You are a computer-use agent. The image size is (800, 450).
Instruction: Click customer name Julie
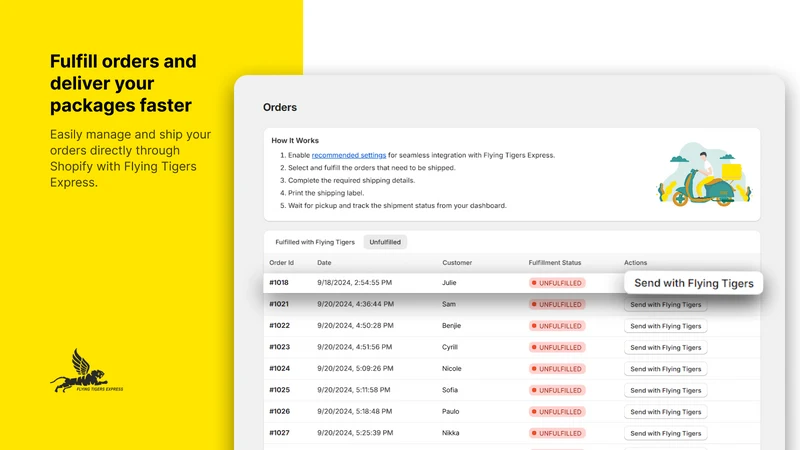point(449,283)
